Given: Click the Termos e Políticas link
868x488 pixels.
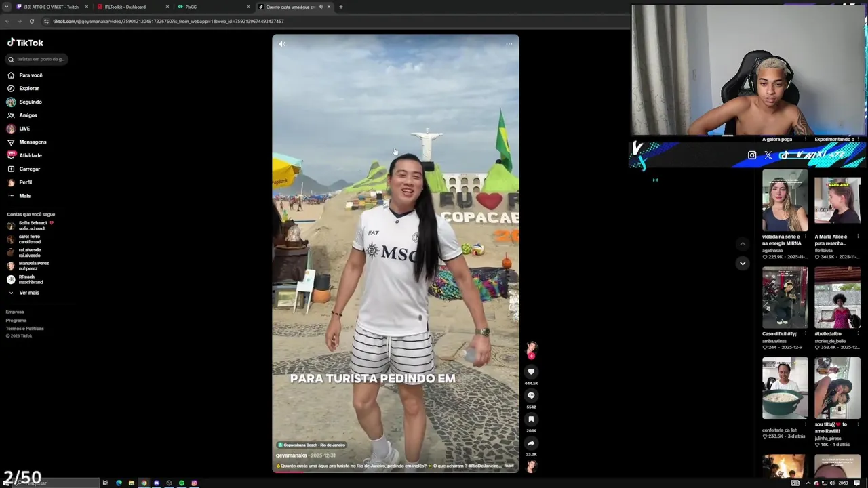Looking at the screenshot, I should point(24,329).
